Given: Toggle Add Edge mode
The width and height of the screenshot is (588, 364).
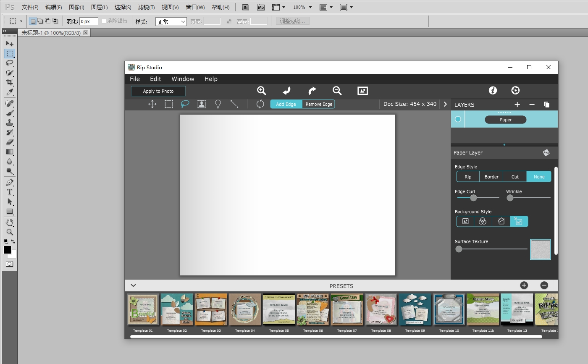Looking at the screenshot, I should tap(286, 104).
